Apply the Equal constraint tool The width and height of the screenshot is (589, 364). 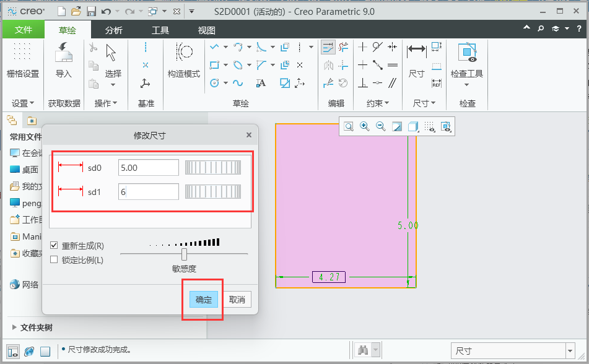tap(393, 65)
